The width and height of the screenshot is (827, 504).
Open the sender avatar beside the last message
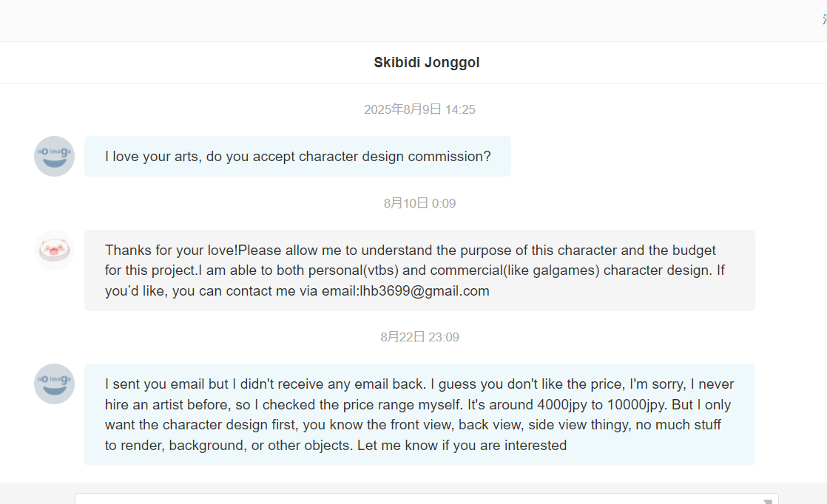point(54,384)
